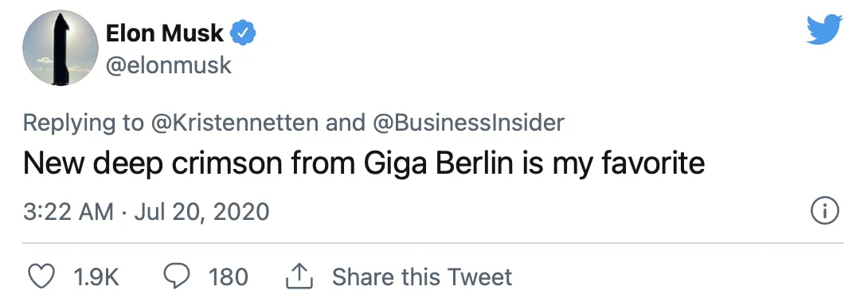868x306 pixels.
Task: Open the info circle icon
Action: pos(825,211)
